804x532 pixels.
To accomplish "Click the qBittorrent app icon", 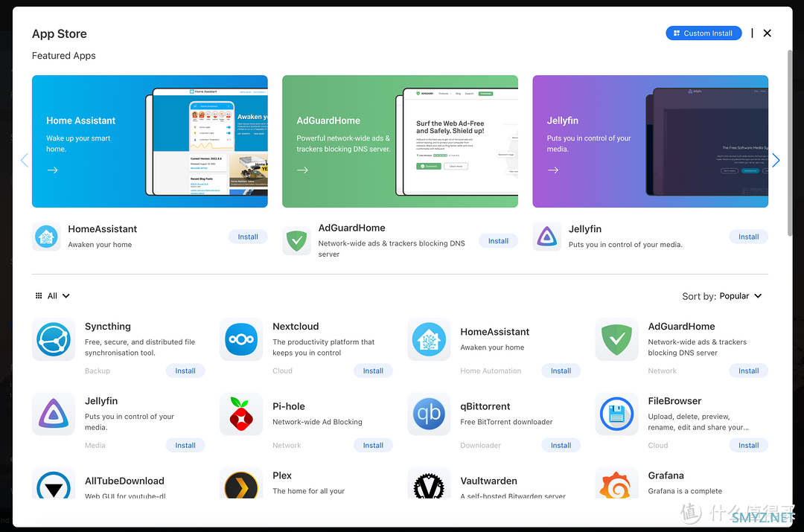I will [x=429, y=414].
